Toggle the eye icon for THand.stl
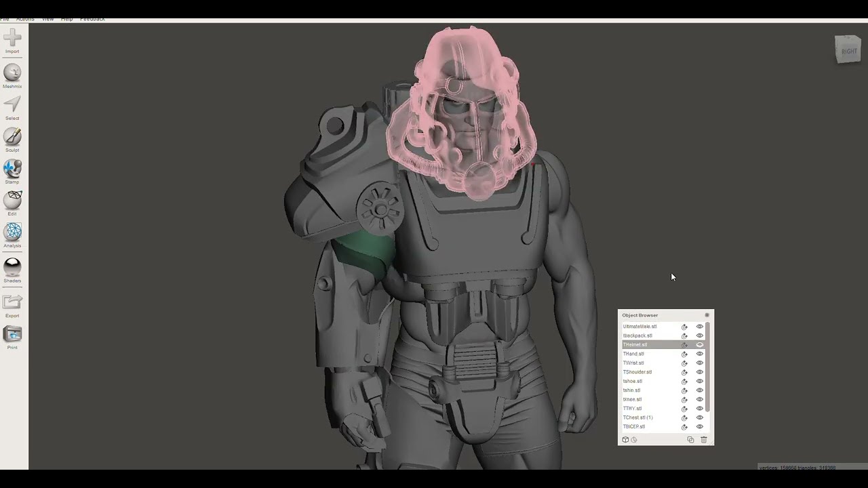This screenshot has height=488, width=868. point(700,354)
